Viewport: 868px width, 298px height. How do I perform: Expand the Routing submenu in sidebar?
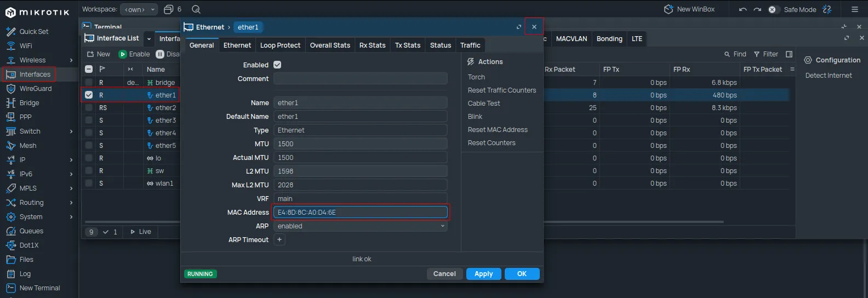32,203
